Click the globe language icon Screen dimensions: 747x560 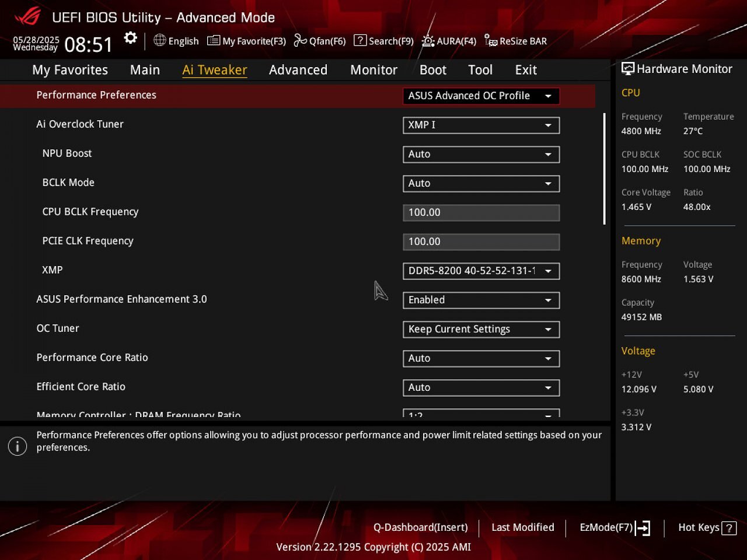coord(159,40)
